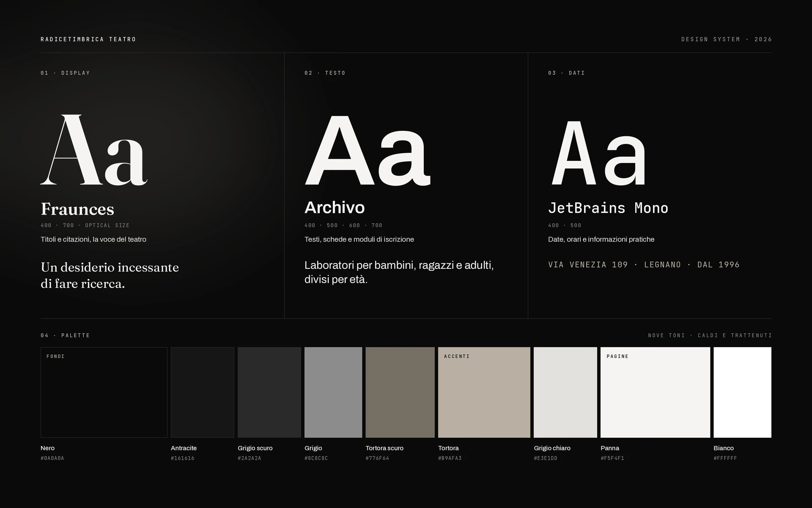Screen dimensions: 812x508
Task: Click the hex code #E3E1DD
Action: [x=546, y=458]
